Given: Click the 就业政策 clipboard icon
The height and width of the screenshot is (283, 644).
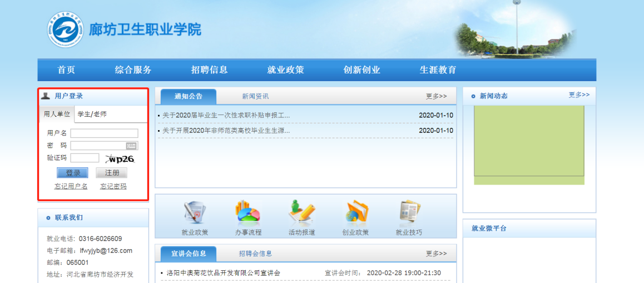Looking at the screenshot, I should coord(195,212).
